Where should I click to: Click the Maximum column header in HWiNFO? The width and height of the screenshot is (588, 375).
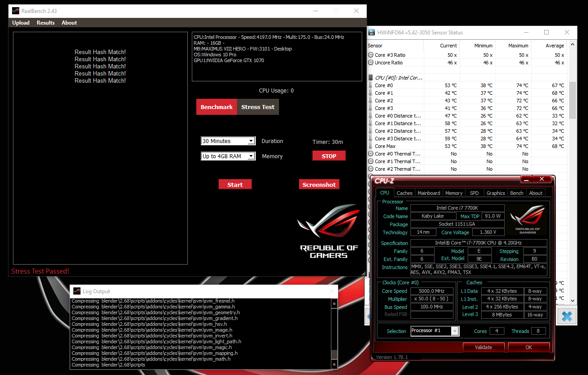coord(512,46)
